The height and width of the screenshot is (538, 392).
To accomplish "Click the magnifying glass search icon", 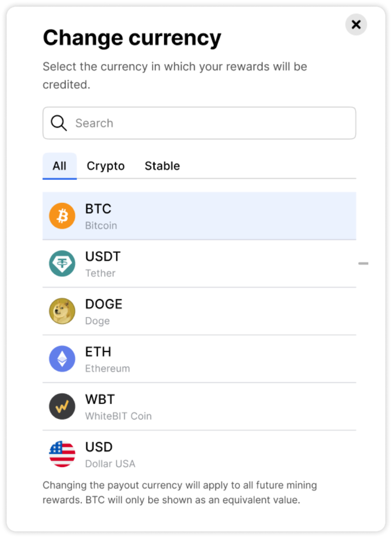I will click(x=58, y=123).
